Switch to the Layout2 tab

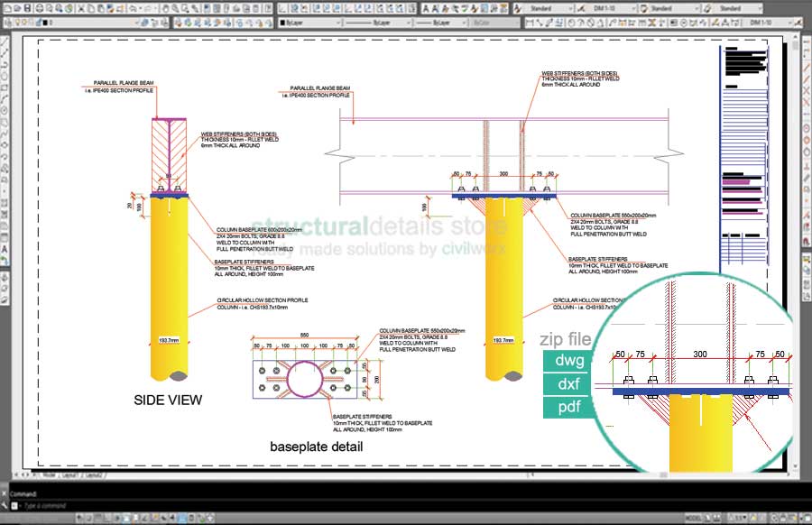pos(94,474)
